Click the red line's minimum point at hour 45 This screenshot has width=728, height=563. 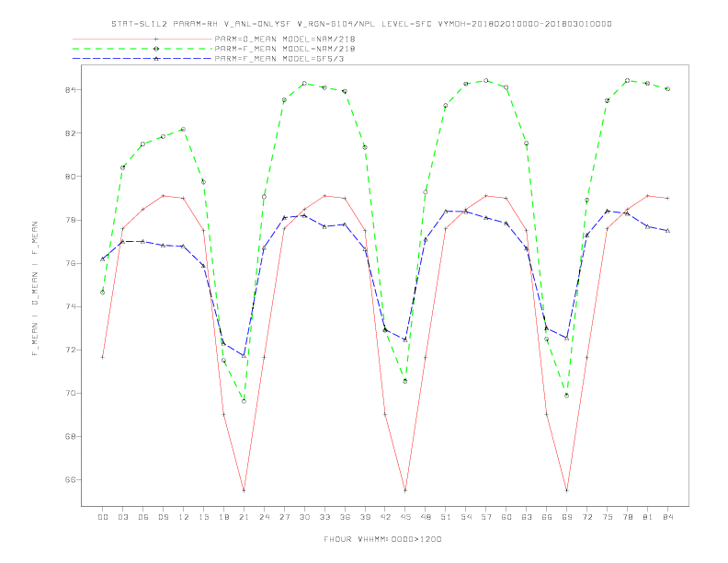pos(405,490)
